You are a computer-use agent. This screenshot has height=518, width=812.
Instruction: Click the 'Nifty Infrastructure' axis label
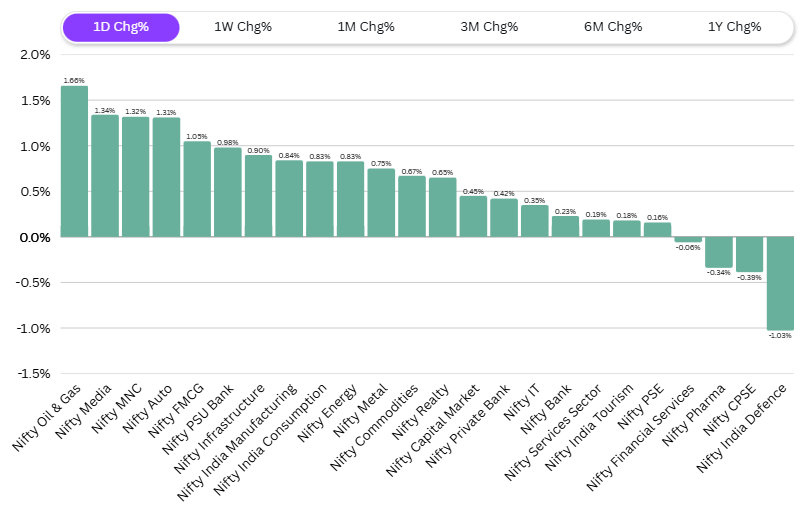[x=220, y=428]
